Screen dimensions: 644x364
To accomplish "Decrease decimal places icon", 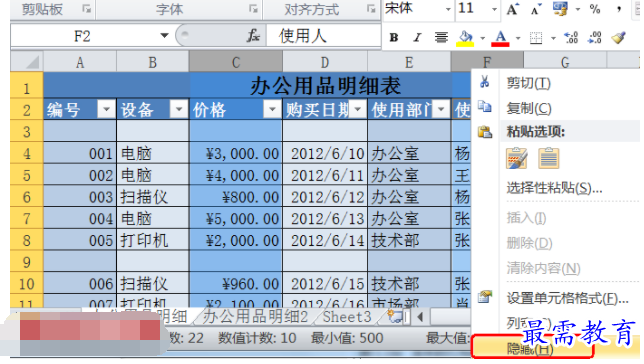I will pos(595,37).
